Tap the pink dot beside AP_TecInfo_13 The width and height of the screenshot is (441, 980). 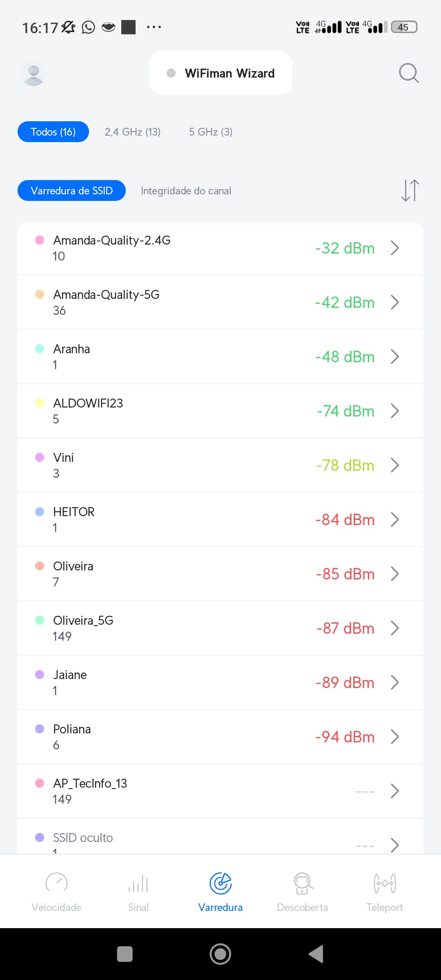click(x=40, y=783)
